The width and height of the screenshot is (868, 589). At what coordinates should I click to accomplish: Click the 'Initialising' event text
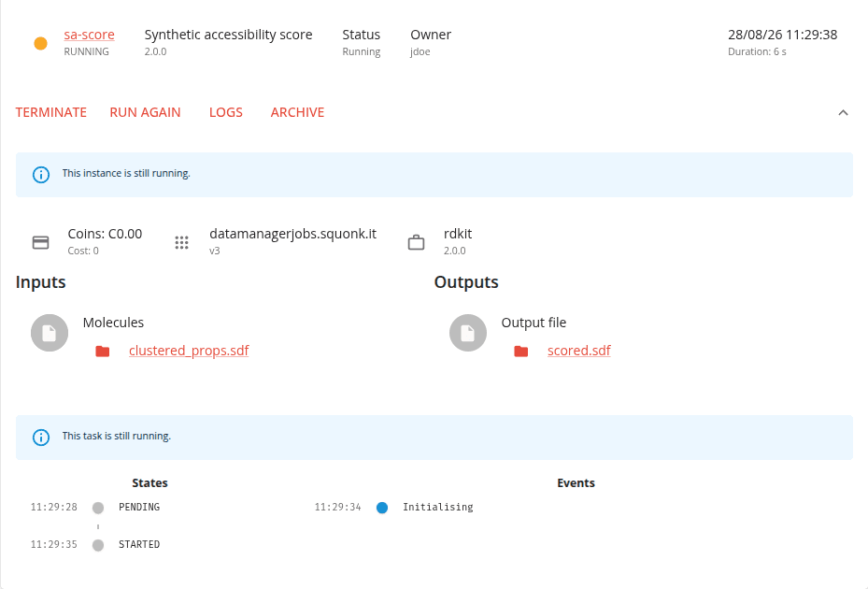(x=438, y=507)
